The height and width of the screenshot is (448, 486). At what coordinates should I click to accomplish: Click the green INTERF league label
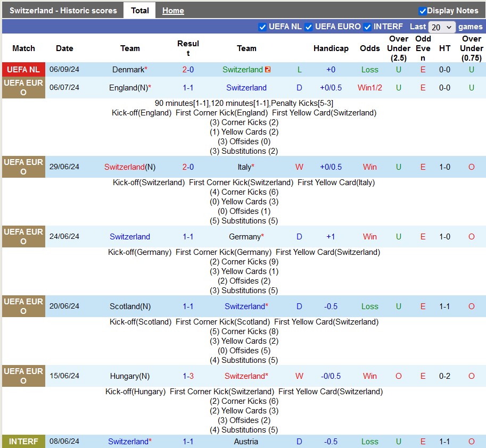click(x=23, y=442)
